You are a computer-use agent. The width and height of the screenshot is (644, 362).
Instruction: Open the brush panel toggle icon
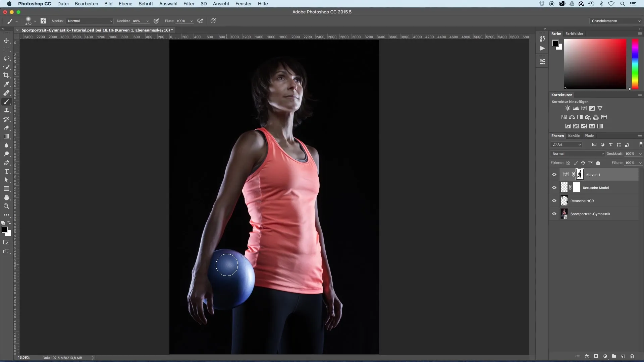click(44, 21)
